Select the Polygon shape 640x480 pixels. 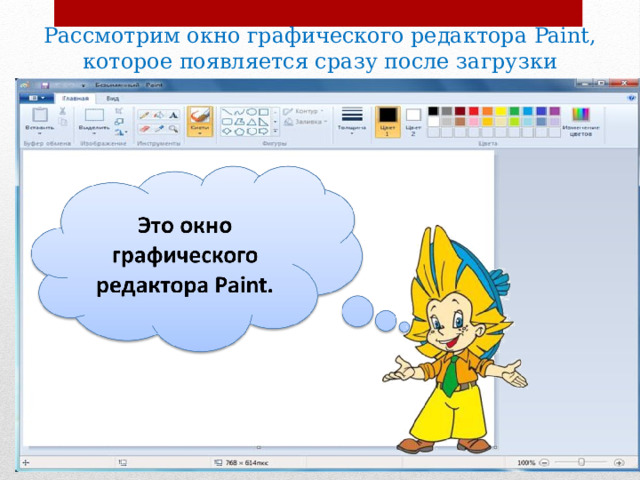240,122
